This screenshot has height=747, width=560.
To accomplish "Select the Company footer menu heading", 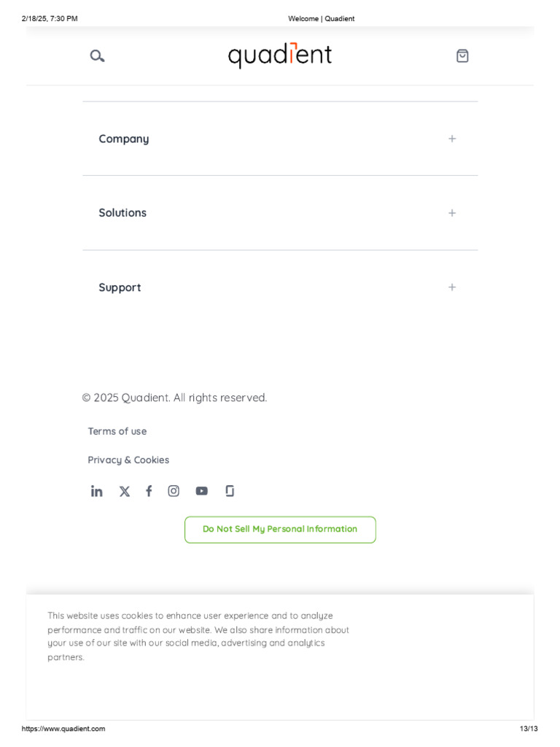I will pos(124,139).
